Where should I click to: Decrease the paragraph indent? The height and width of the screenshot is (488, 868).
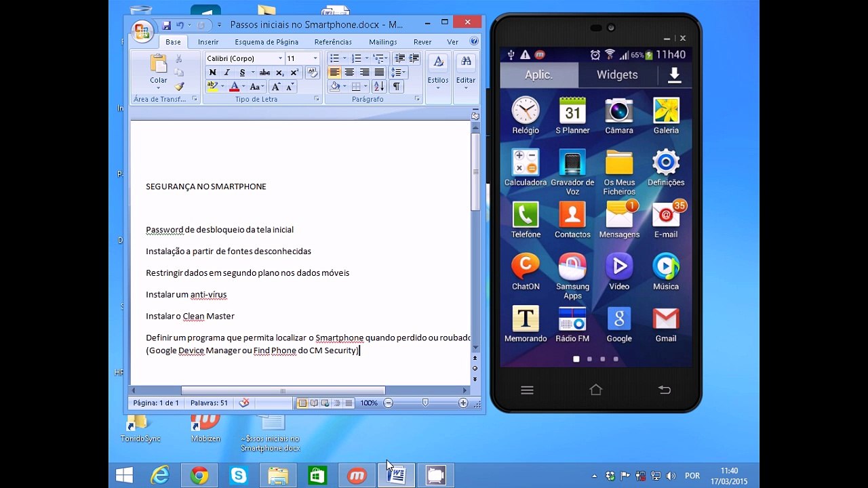tap(399, 58)
